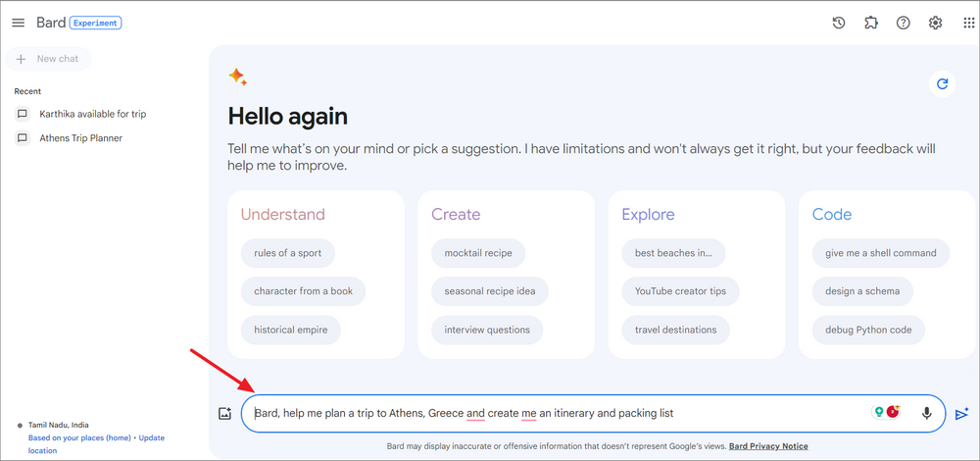Viewport: 980px width, 461px height.
Task: Start a New chat
Action: (x=48, y=59)
